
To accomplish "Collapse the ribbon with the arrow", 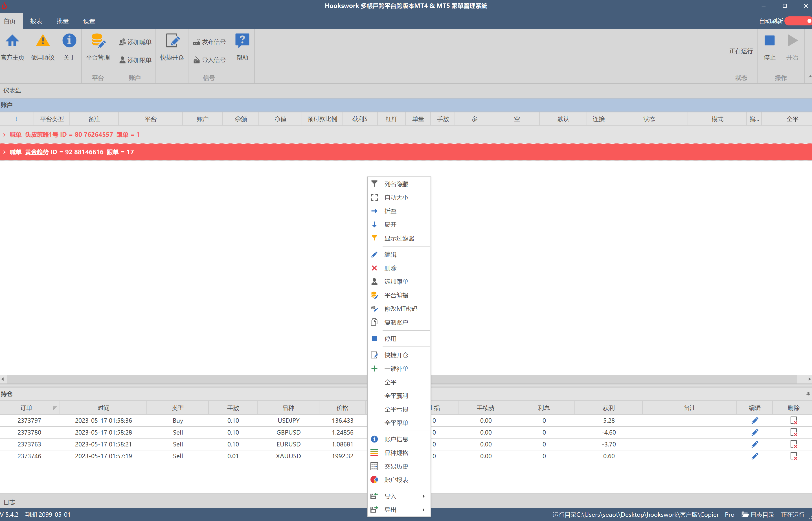I will click(810, 77).
